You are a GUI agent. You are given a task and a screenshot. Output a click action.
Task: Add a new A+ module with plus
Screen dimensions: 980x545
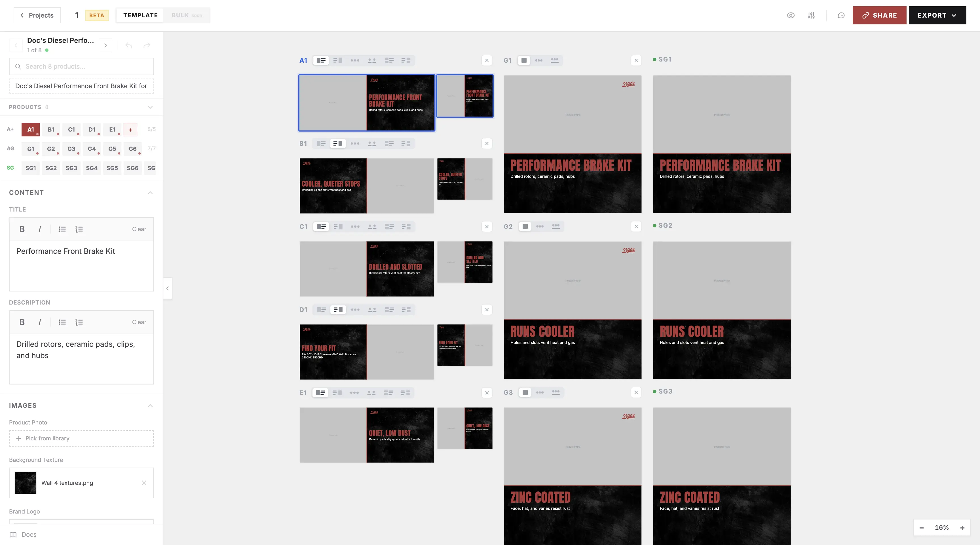pos(130,129)
